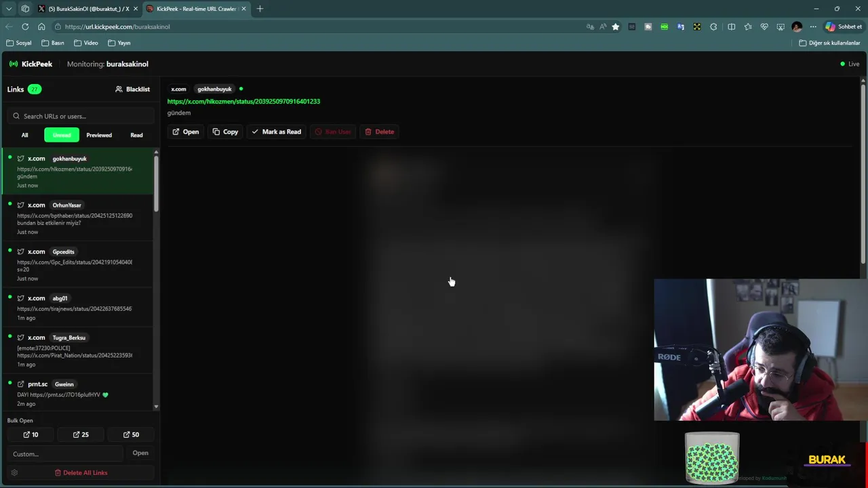This screenshot has width=868, height=488.
Task: Click the KickPeek logo
Action: (x=31, y=64)
